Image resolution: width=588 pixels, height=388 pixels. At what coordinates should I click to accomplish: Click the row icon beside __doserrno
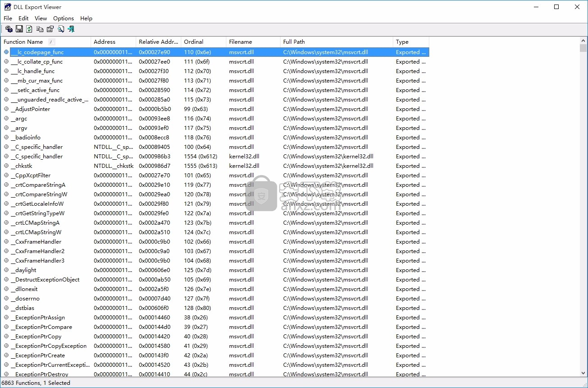[6, 299]
